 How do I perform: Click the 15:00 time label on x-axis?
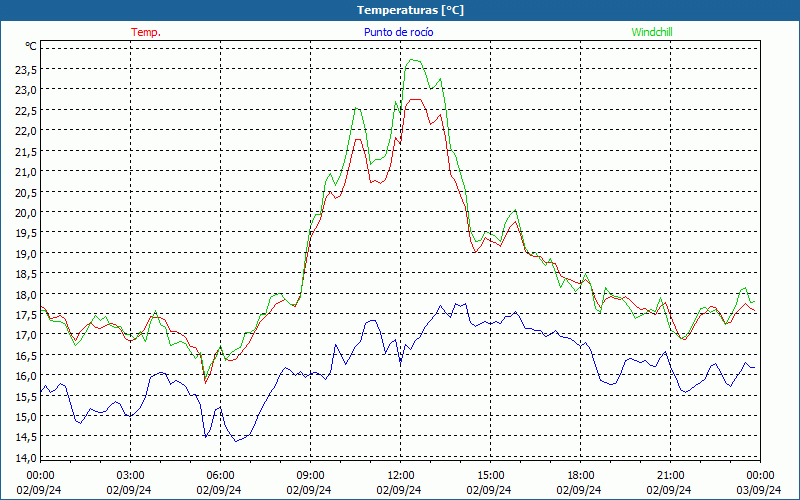pyautogui.click(x=490, y=476)
